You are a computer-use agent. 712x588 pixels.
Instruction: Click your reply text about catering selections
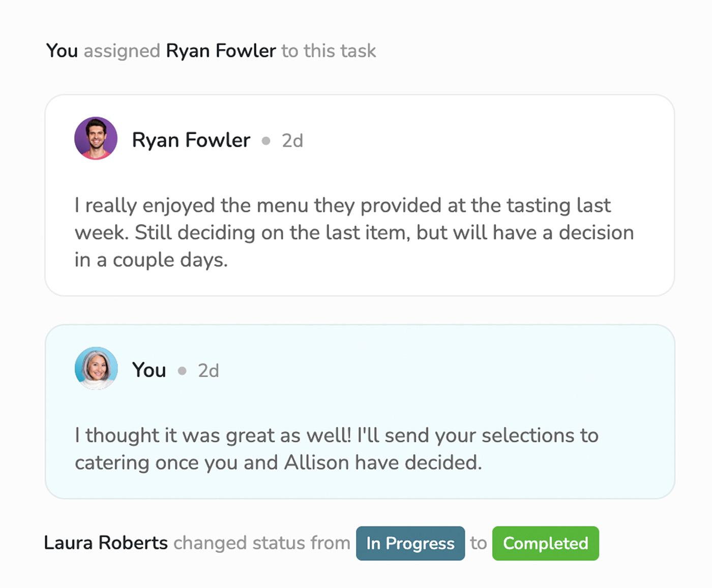pos(337,449)
